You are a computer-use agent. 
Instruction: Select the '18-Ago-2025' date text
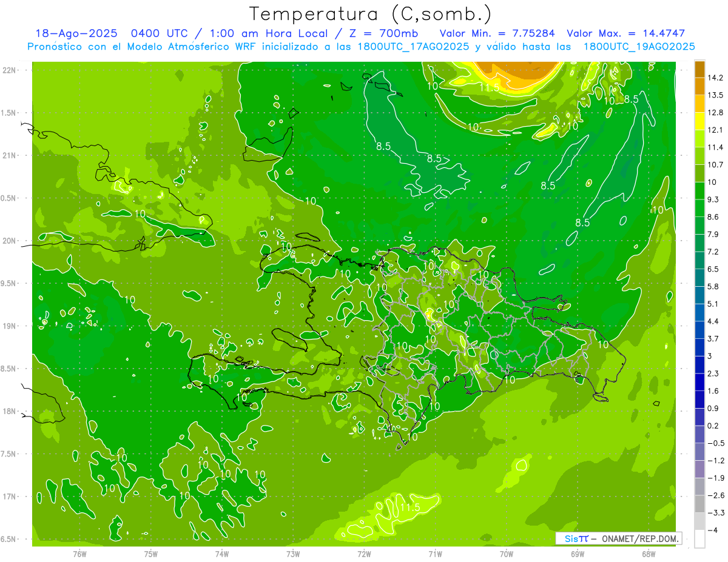click(76, 33)
